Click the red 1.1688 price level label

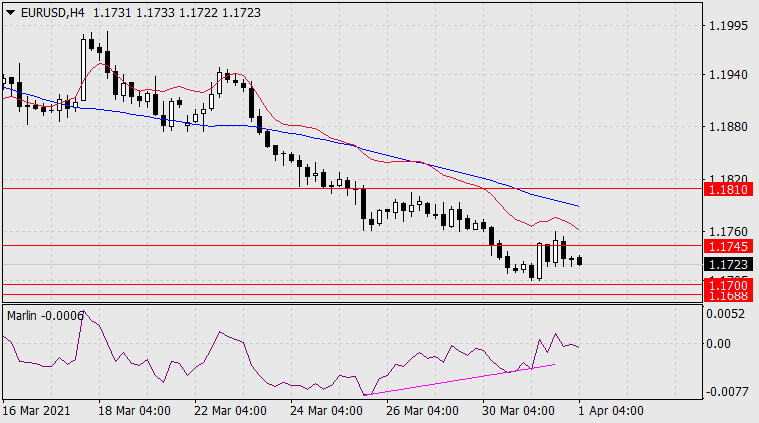point(728,296)
